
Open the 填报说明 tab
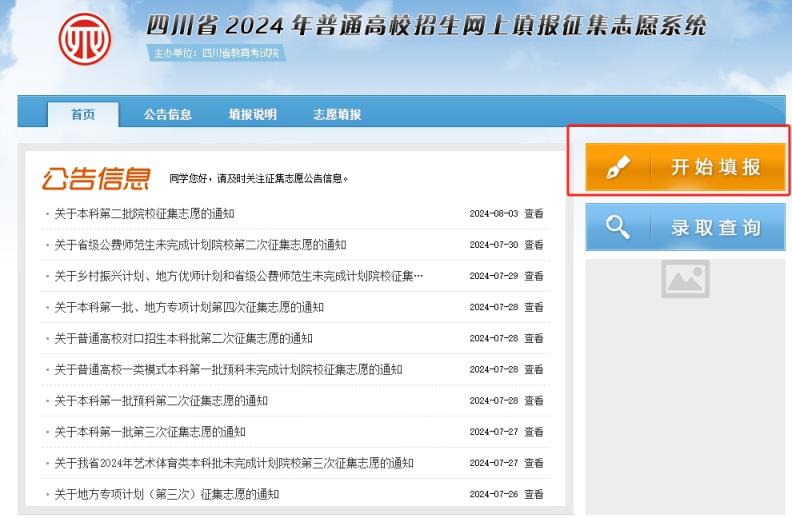[252, 114]
